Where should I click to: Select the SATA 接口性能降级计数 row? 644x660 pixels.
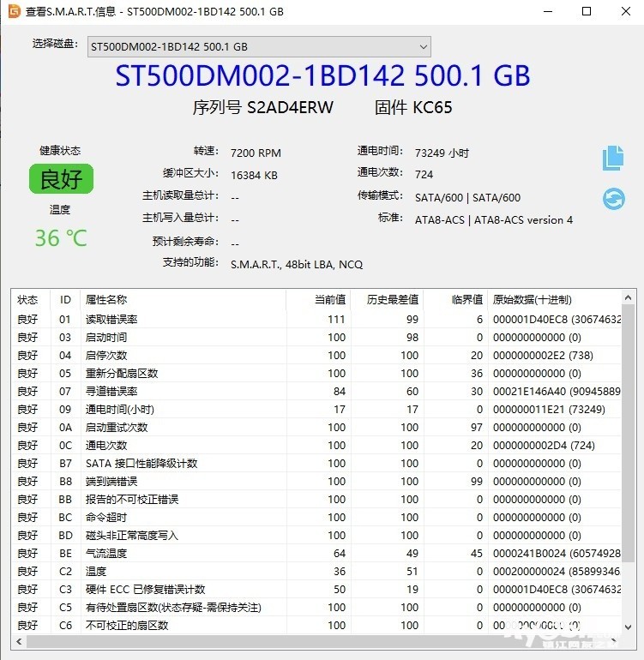pyautogui.click(x=316, y=464)
